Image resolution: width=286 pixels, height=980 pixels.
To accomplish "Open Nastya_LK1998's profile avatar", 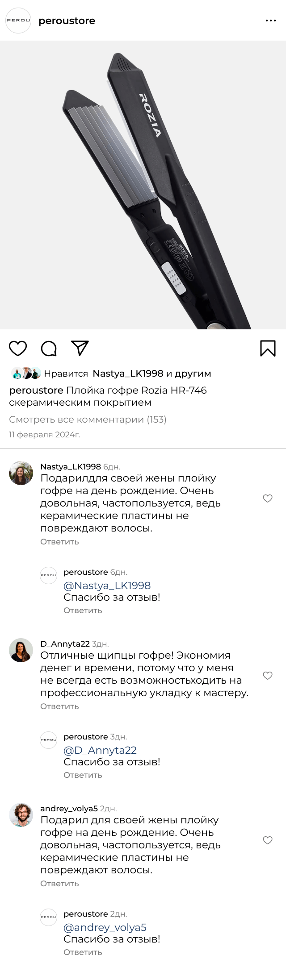I will (21, 473).
